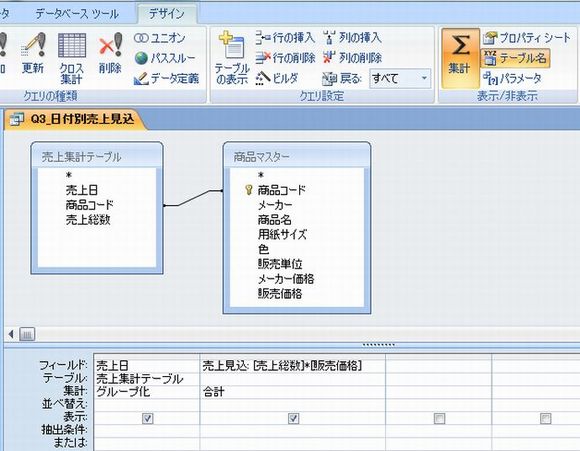Open the パススルー (Pass-Through) query option

(165, 58)
